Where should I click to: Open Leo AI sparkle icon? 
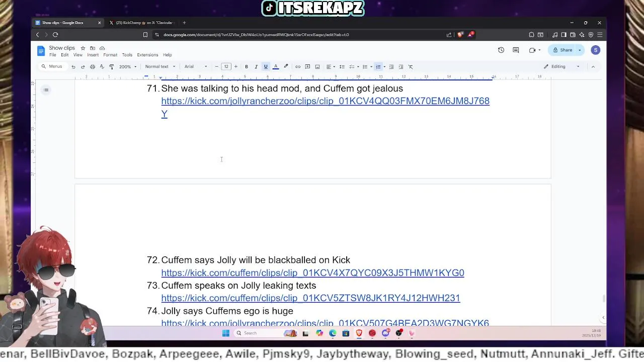[582, 35]
